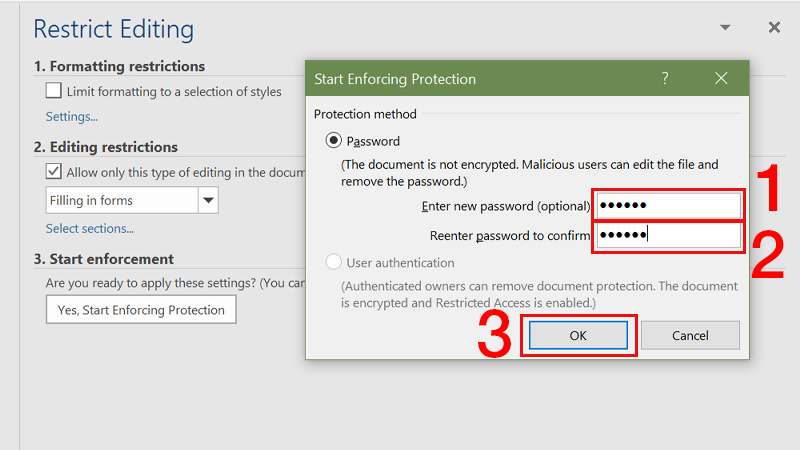800x450 pixels.
Task: Enable Limit formatting to selection of styles
Action: pos(54,91)
